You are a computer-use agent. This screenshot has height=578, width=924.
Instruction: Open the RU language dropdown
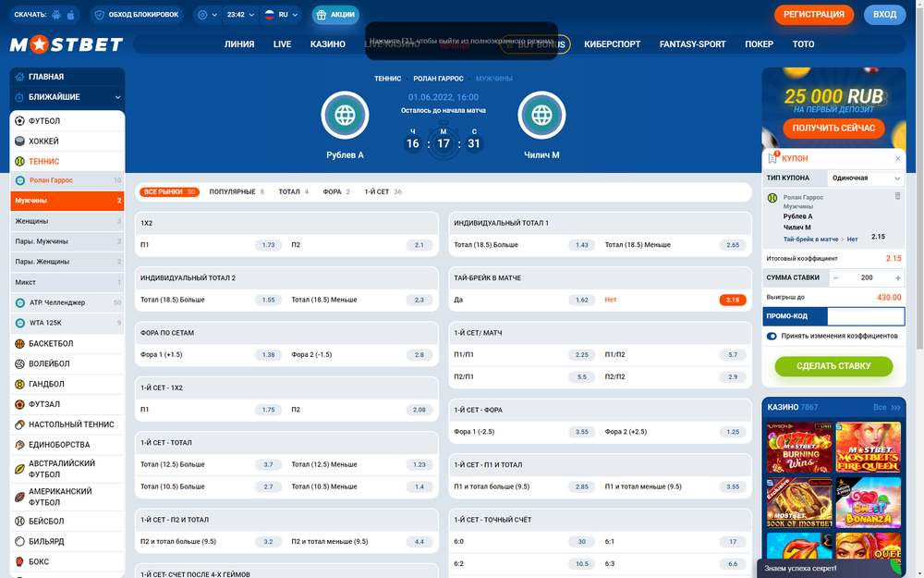click(281, 15)
